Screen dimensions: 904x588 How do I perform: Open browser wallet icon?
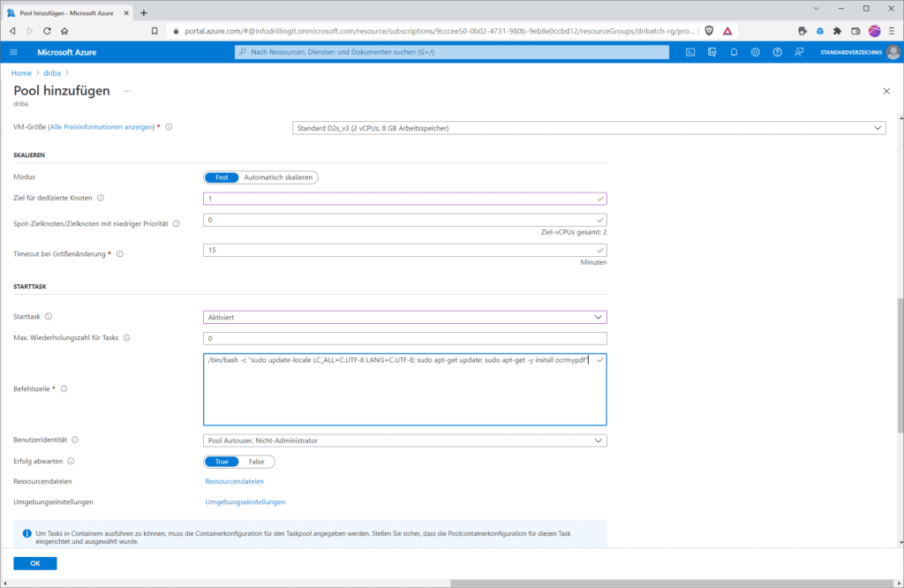(855, 31)
